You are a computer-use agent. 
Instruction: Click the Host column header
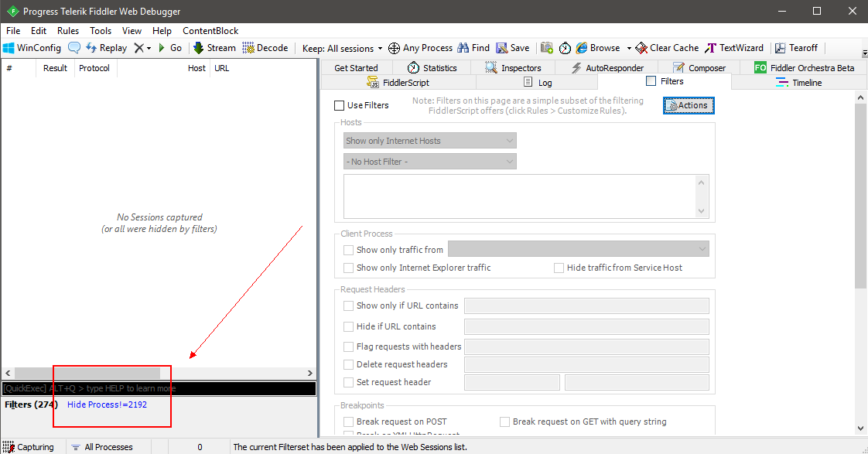click(x=196, y=68)
